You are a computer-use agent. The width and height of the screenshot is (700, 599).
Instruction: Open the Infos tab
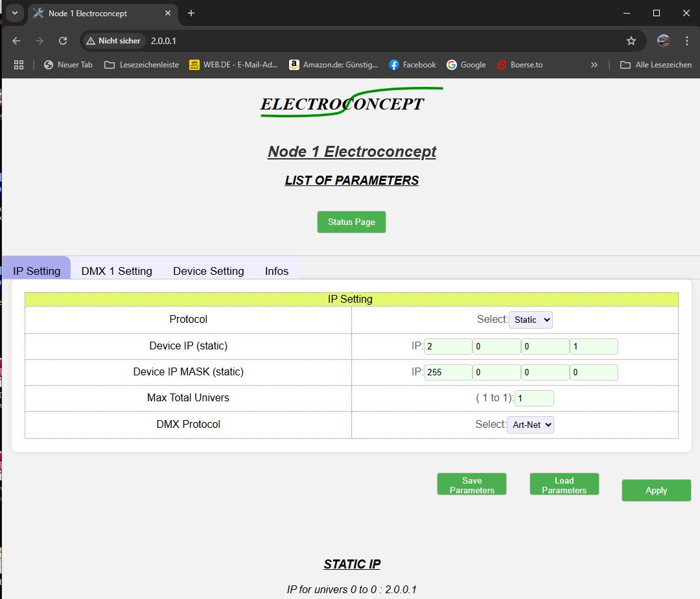point(277,268)
